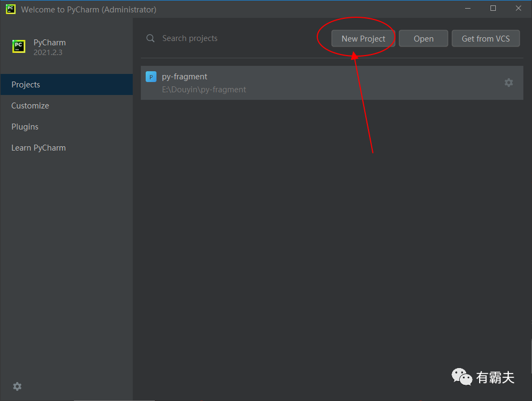Click the Welcome to PyCharm title text

88,10
